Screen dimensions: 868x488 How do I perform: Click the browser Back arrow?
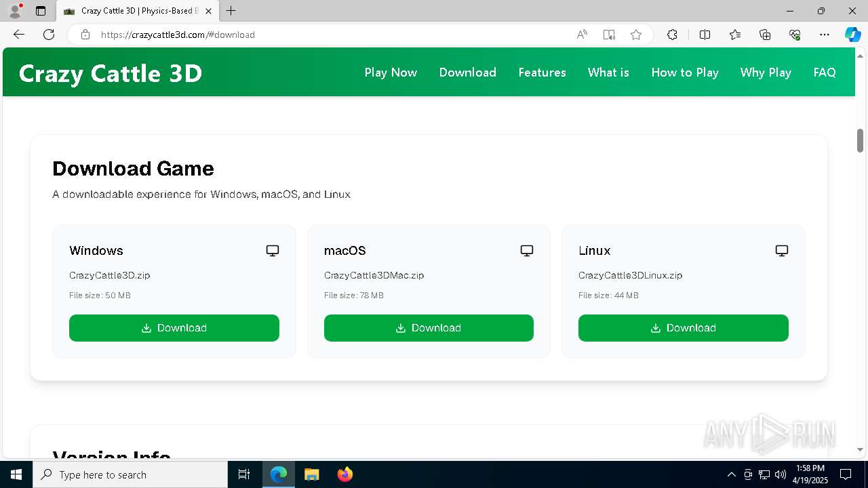coord(19,35)
